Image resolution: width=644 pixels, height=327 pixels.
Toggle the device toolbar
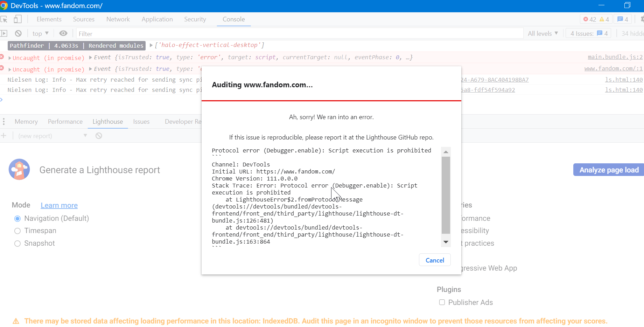click(x=18, y=19)
